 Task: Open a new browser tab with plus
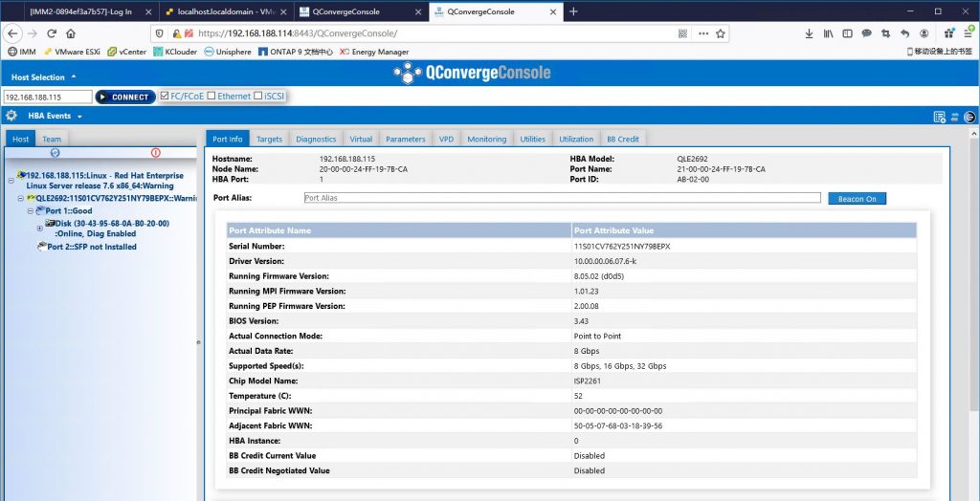click(574, 11)
